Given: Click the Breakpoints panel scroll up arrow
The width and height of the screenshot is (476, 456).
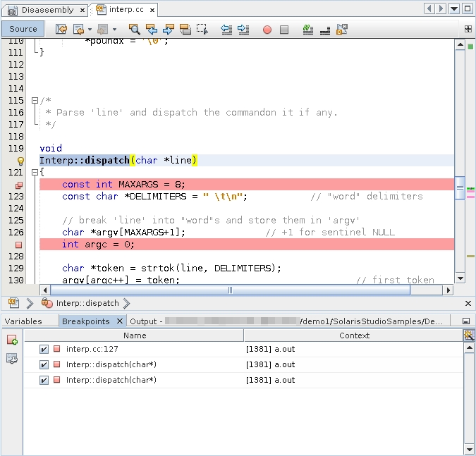Looking at the screenshot, I should (x=470, y=347).
